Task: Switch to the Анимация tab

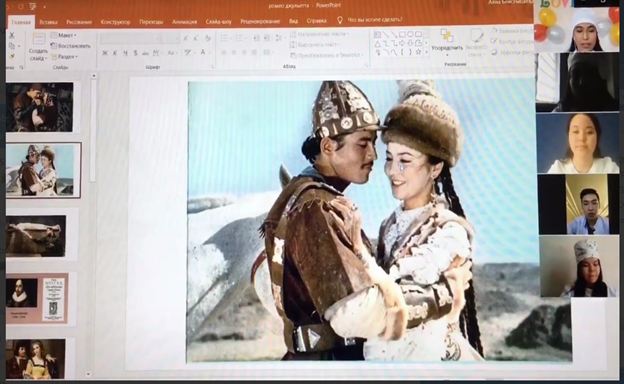Action: tap(184, 22)
